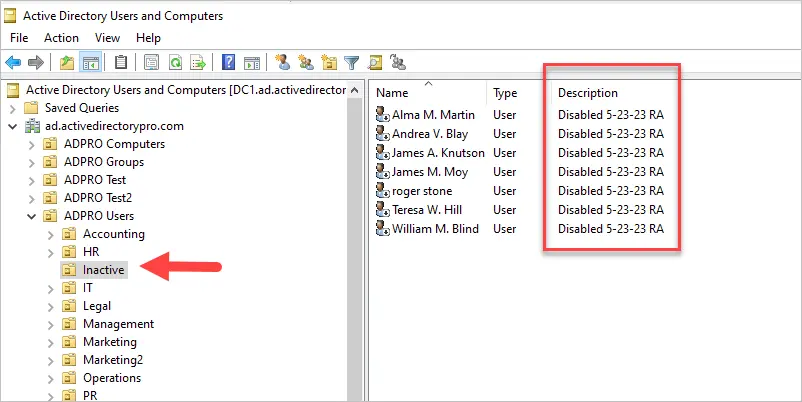Sort by the Description column header

coord(588,93)
